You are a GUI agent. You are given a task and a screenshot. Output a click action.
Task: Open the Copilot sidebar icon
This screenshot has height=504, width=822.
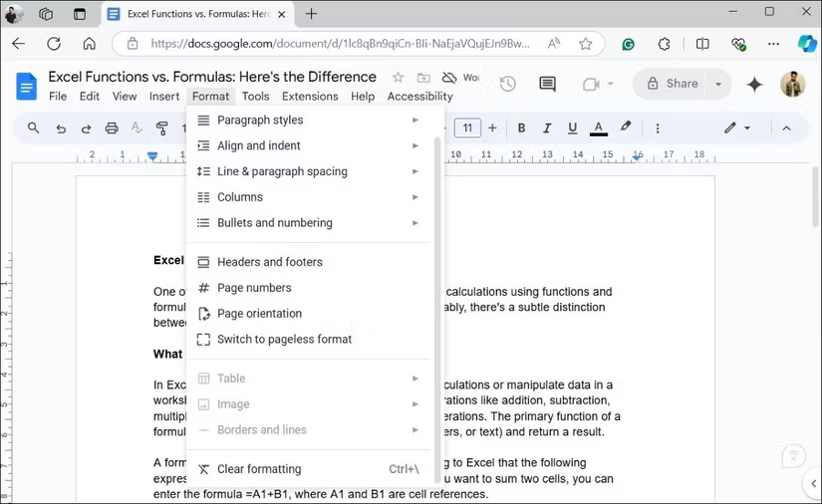click(x=807, y=43)
